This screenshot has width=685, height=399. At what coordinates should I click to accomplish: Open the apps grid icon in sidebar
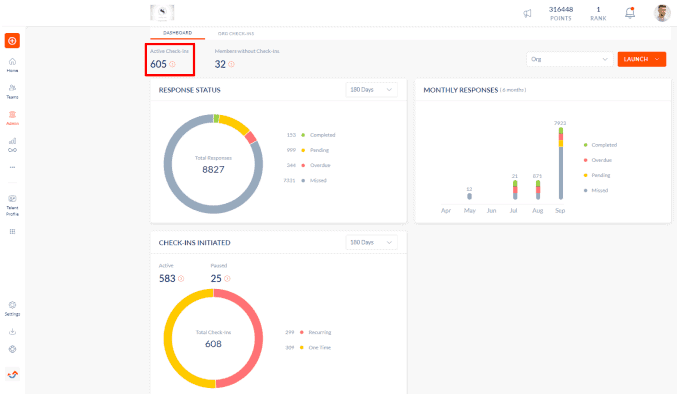coord(12,232)
